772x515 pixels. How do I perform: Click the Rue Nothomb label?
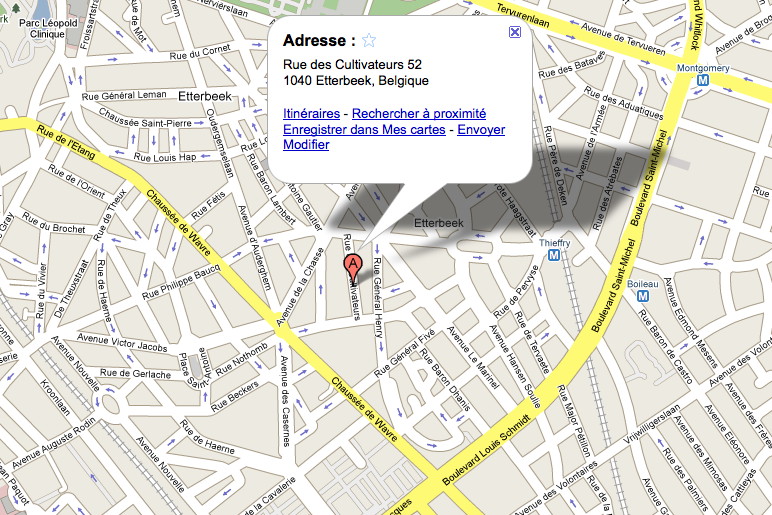242,359
